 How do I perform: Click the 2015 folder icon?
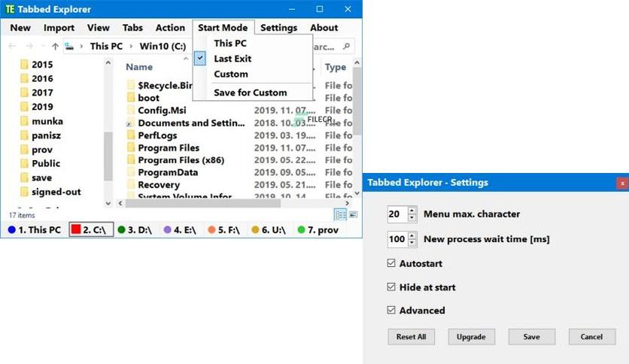pyautogui.click(x=25, y=65)
